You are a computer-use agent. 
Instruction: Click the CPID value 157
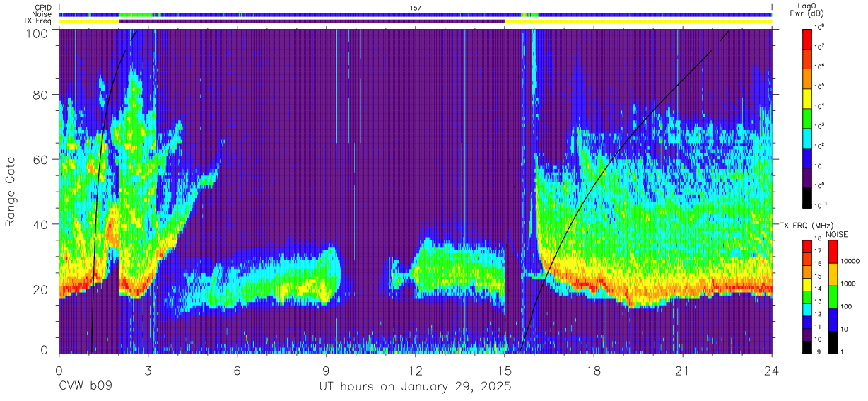pos(416,8)
